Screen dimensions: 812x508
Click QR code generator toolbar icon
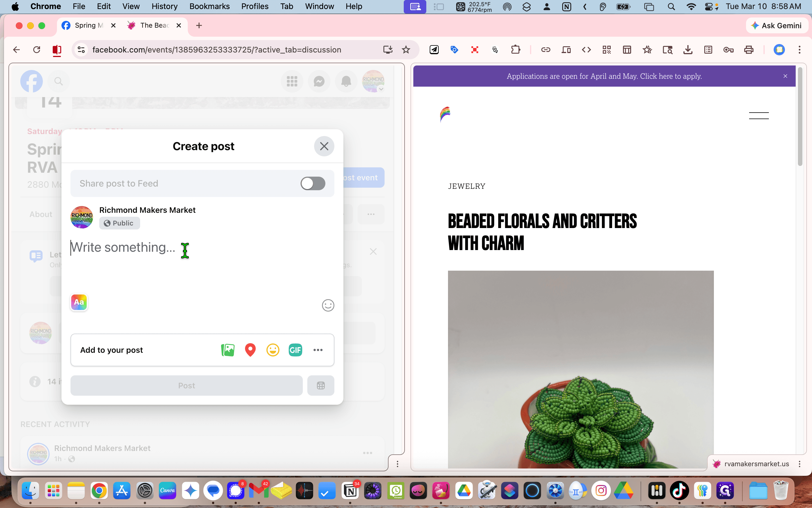point(607,50)
